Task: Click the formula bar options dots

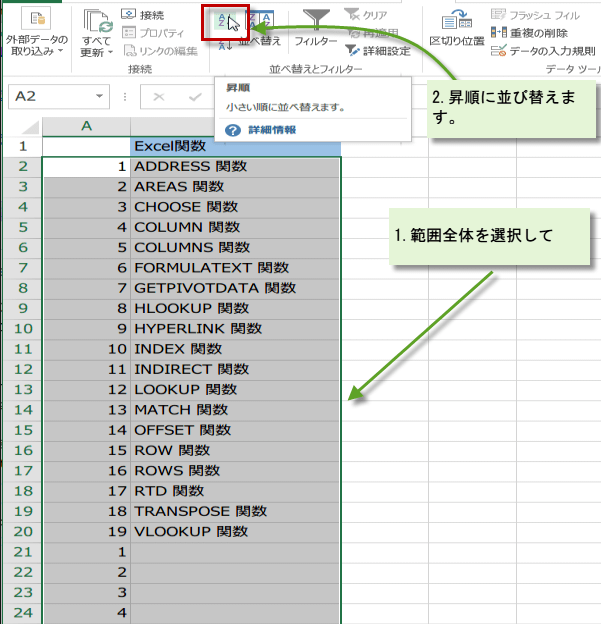Action: [125, 97]
